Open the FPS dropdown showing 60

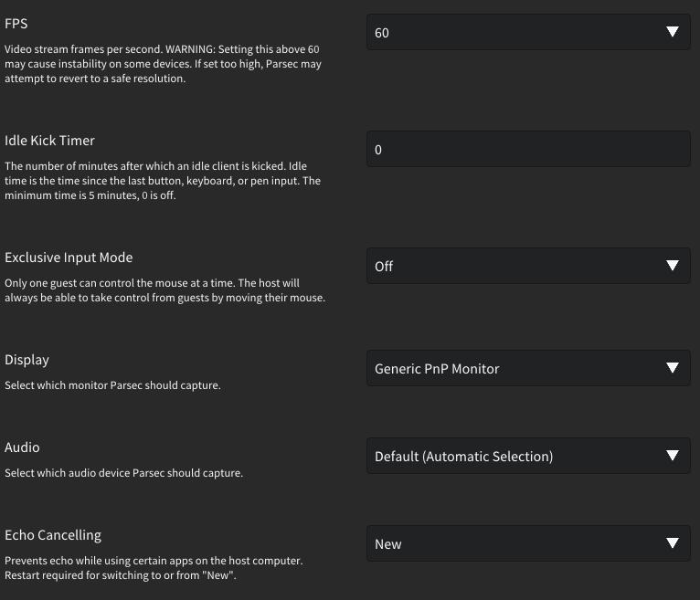pos(528,32)
